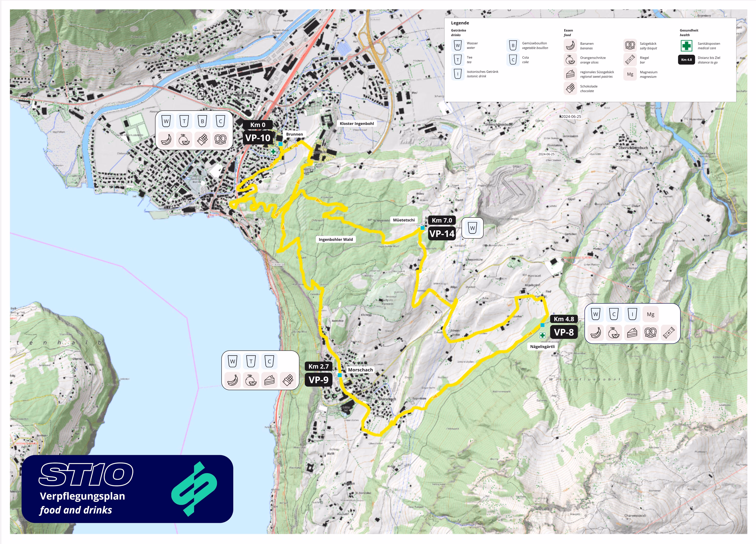This screenshot has height=544, width=756.
Task: Click the VP-8 aid station label
Action: pos(564,332)
